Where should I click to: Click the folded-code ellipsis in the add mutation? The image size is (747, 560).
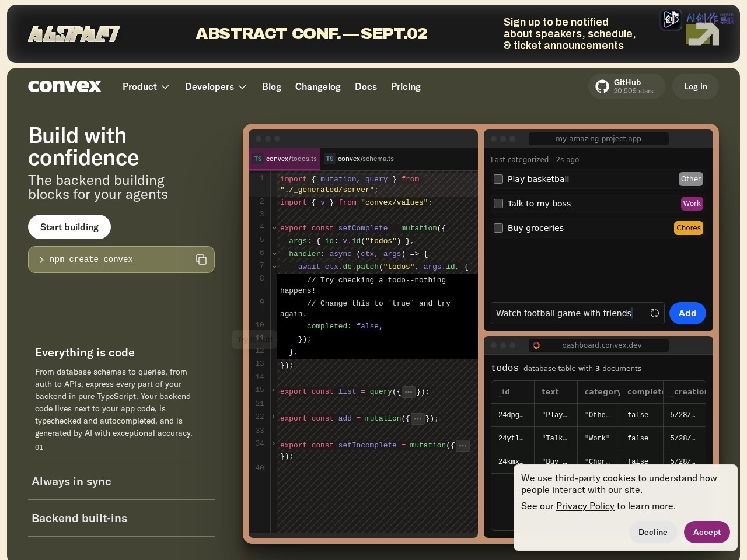(418, 419)
